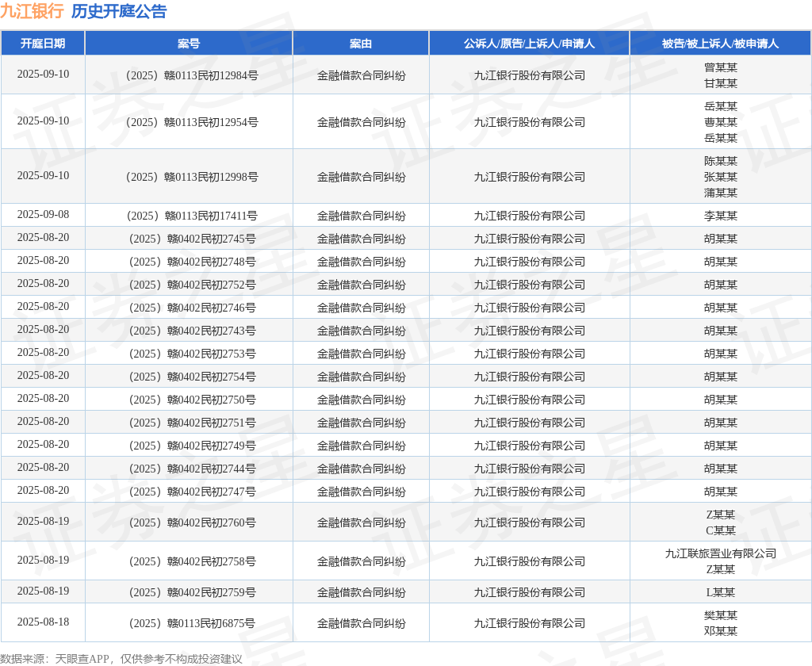
Task: Click case number 赣0113民初12954号
Action: click(192, 122)
